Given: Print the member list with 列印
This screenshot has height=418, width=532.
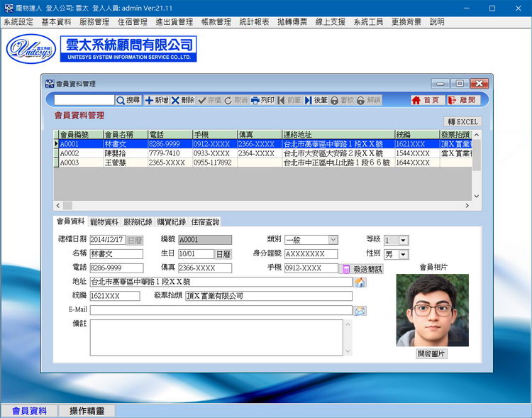Looking at the screenshot, I should pyautogui.click(x=262, y=101).
